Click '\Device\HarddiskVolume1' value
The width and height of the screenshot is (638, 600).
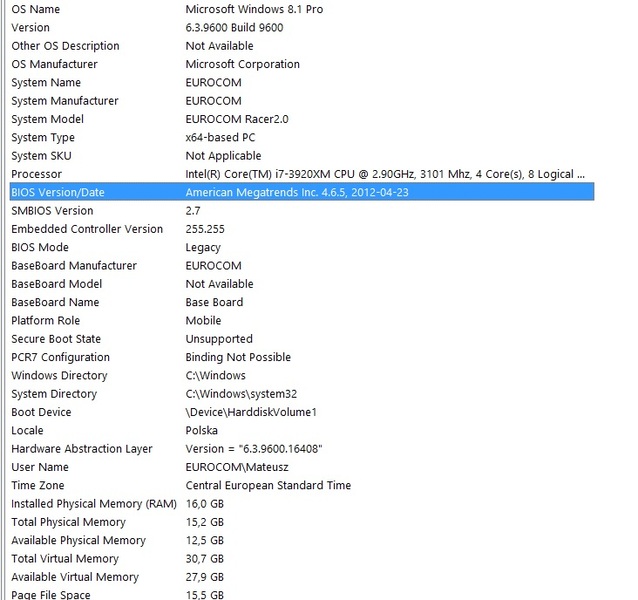tap(251, 412)
